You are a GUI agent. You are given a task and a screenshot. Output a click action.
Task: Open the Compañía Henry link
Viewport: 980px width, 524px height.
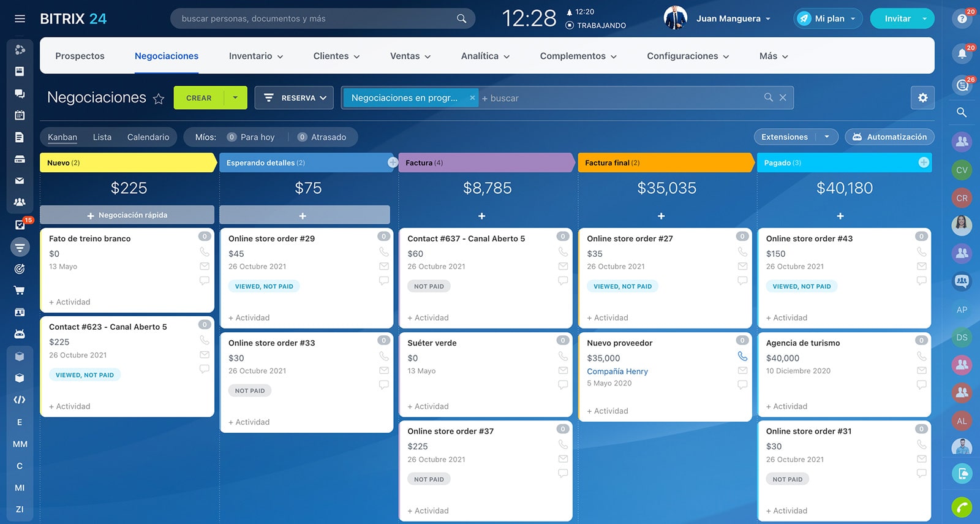pos(617,371)
